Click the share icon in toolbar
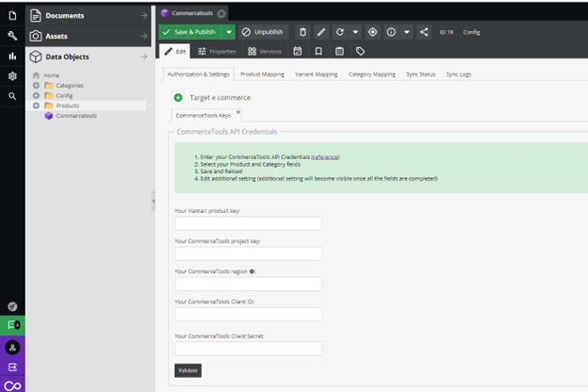 [x=424, y=32]
